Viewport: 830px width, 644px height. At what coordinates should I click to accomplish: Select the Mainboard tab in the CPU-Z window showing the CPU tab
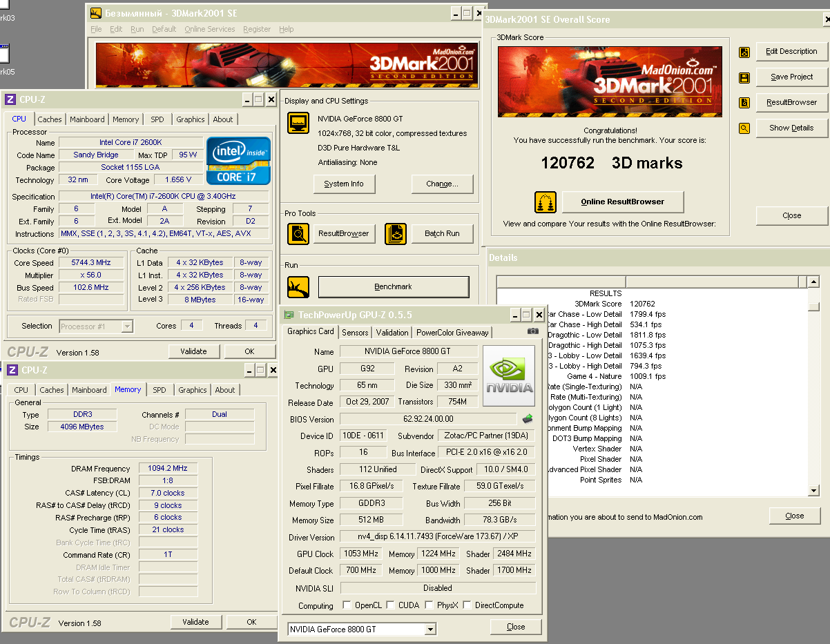[87, 119]
